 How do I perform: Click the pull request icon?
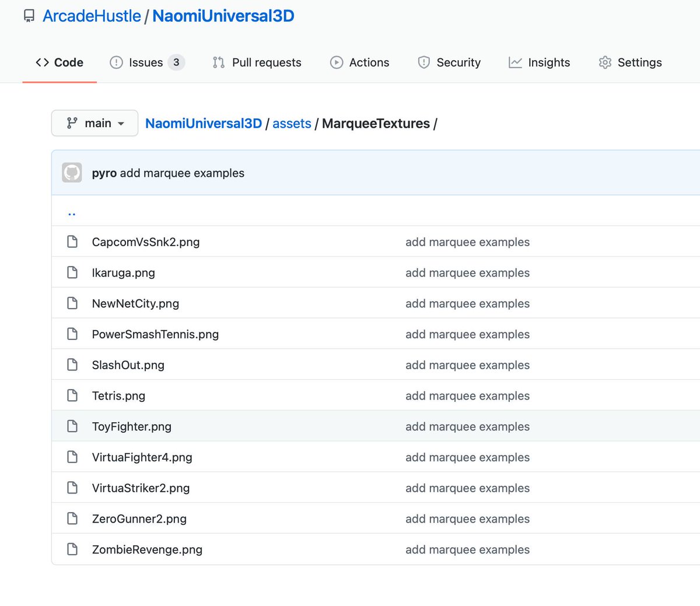[x=219, y=62]
